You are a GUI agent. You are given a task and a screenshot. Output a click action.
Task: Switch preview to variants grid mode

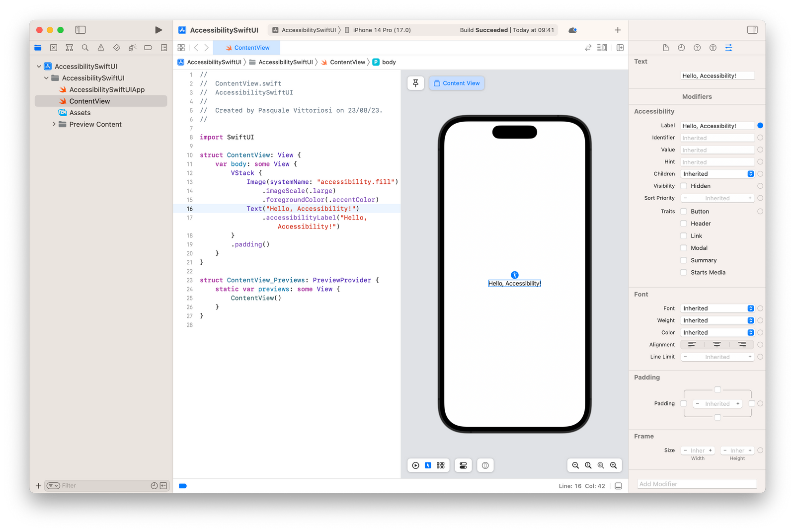[441, 465]
